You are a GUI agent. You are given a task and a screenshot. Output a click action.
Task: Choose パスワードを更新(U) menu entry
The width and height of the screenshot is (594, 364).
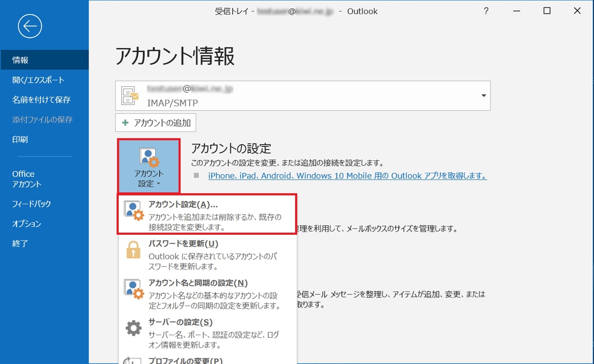click(208, 254)
